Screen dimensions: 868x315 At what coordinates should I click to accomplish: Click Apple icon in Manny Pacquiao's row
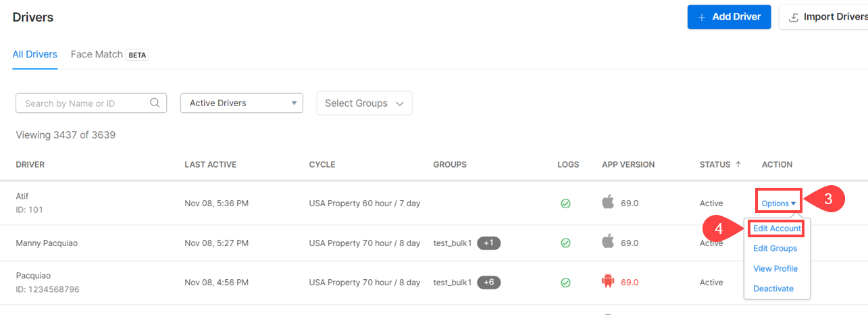coord(609,241)
